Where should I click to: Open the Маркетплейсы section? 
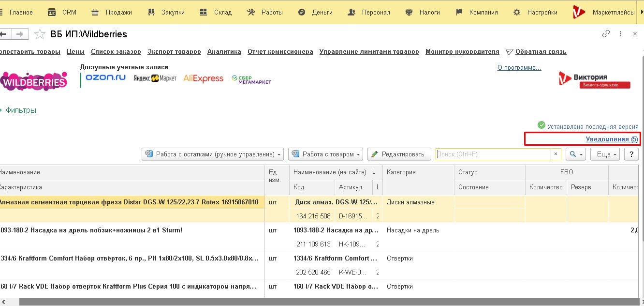point(603,12)
